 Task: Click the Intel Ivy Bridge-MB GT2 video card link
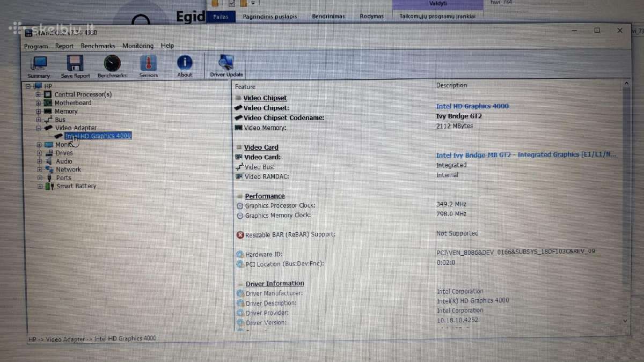[x=526, y=155]
